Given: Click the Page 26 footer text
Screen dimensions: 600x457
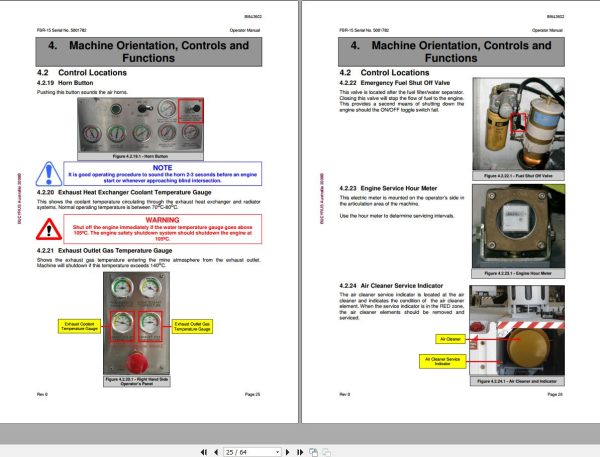Looking at the screenshot, I should point(555,394).
